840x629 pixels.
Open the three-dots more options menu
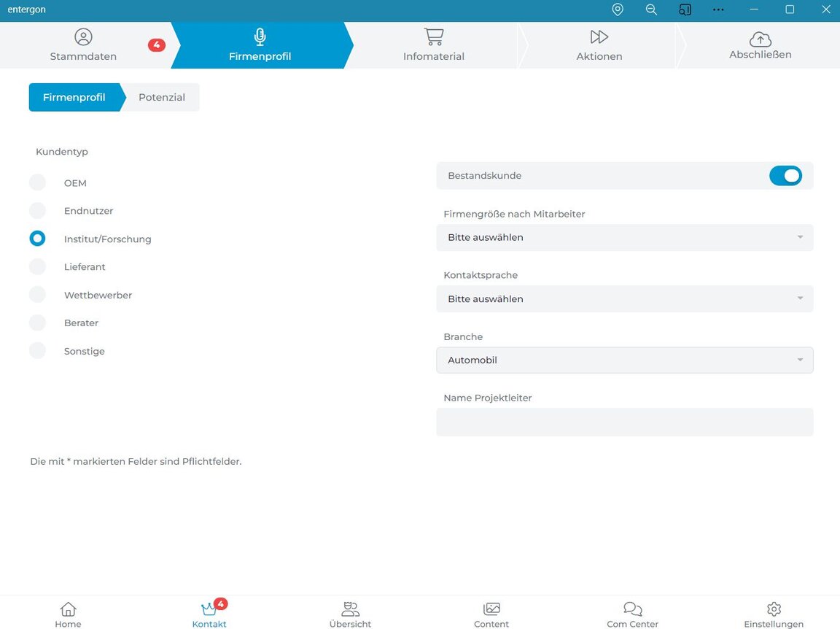click(718, 9)
